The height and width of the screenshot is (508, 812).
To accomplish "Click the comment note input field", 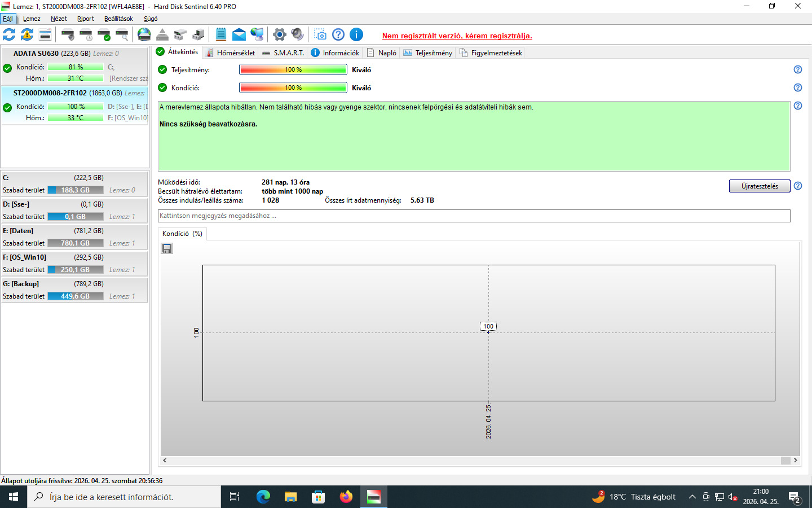I will tap(474, 216).
